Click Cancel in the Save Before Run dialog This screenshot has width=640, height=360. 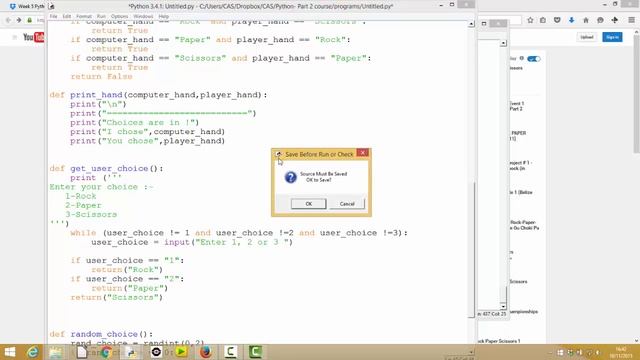click(x=347, y=204)
